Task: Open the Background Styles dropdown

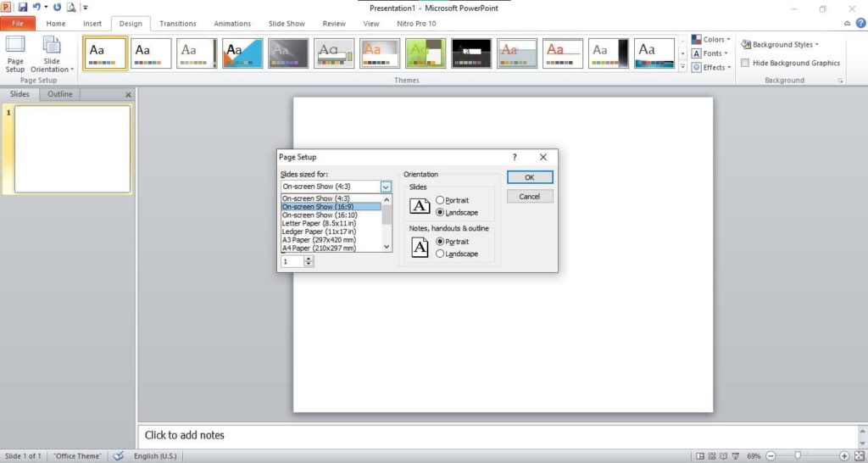Action: [780, 44]
